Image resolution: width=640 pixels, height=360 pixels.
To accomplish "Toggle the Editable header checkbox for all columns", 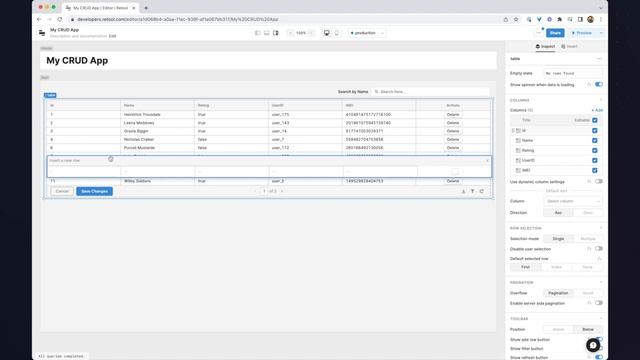I will (595, 120).
